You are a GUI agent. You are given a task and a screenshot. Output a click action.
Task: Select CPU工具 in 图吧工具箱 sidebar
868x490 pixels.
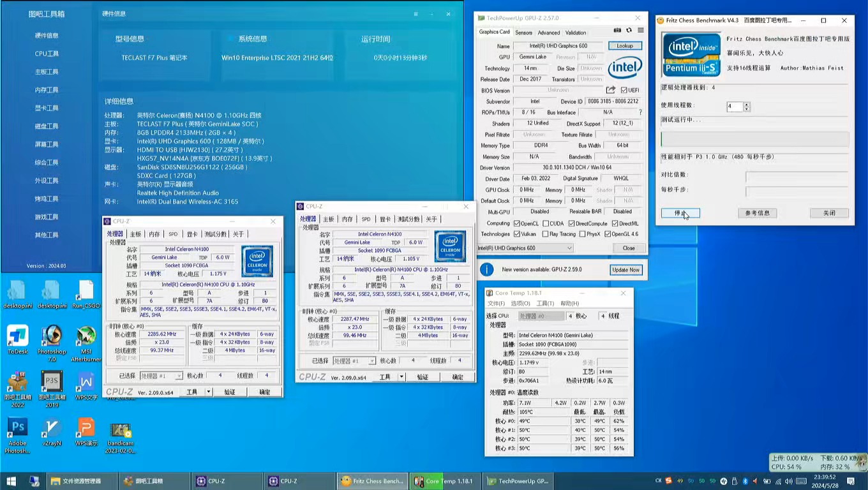click(47, 54)
